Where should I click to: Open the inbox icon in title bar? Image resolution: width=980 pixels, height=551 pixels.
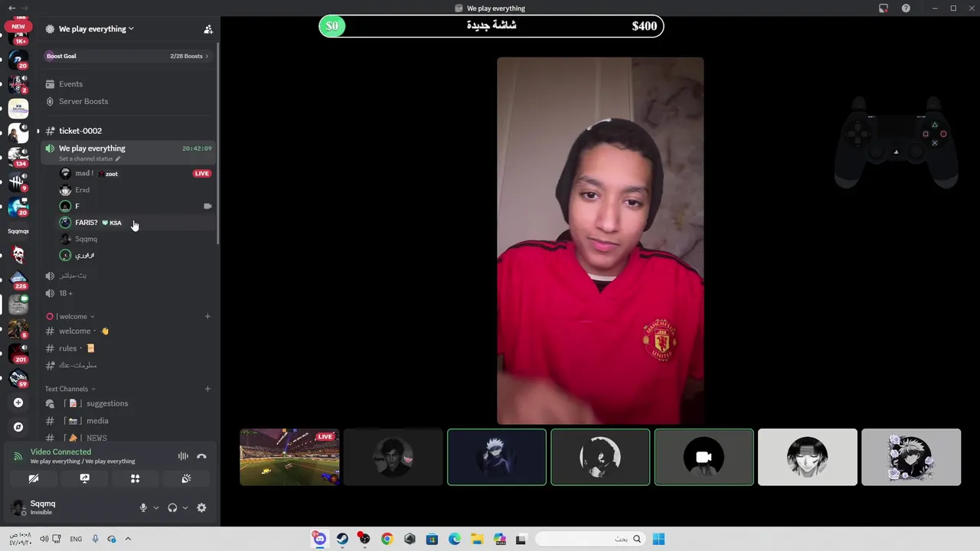tap(884, 8)
